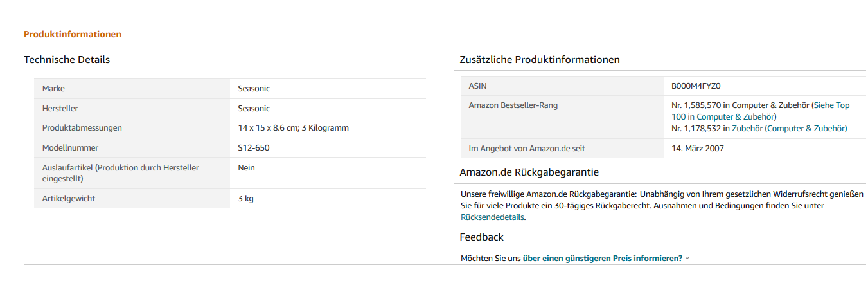Open the Rücksendedetails link

coord(492,217)
